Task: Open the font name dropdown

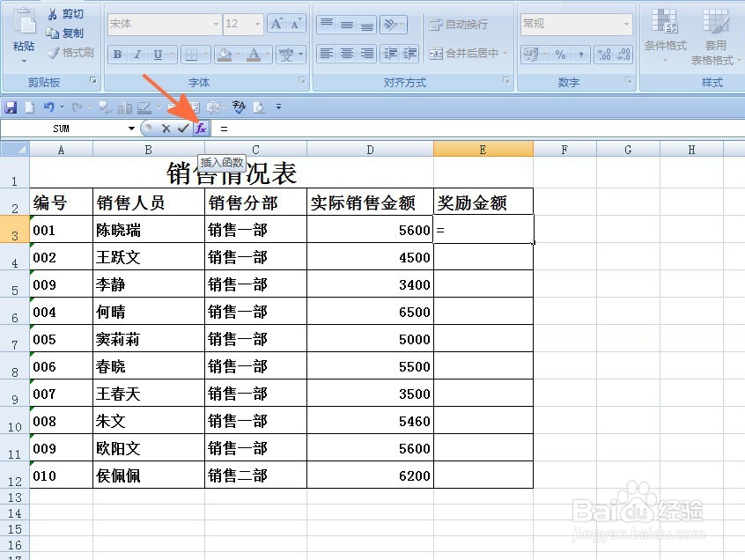Action: 217,24
